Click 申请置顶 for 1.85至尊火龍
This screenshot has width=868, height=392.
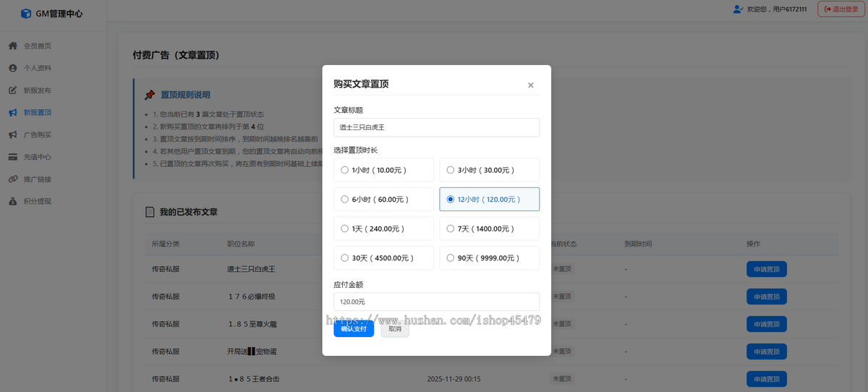coord(767,324)
